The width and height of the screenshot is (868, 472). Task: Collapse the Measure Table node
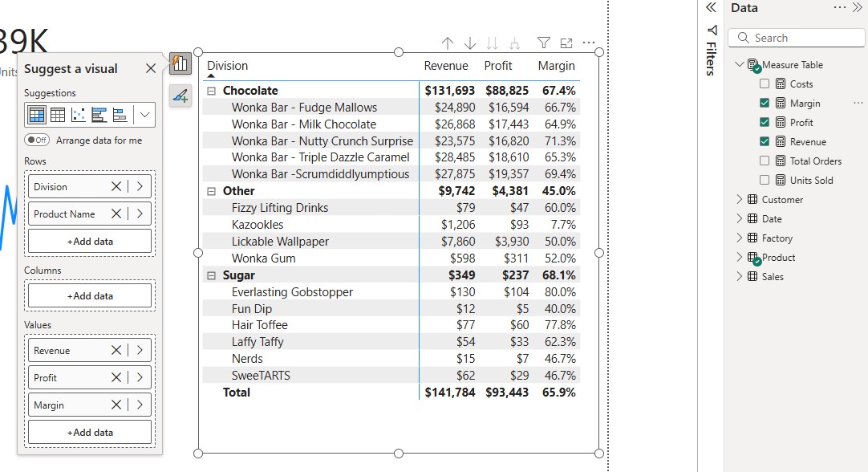point(739,65)
